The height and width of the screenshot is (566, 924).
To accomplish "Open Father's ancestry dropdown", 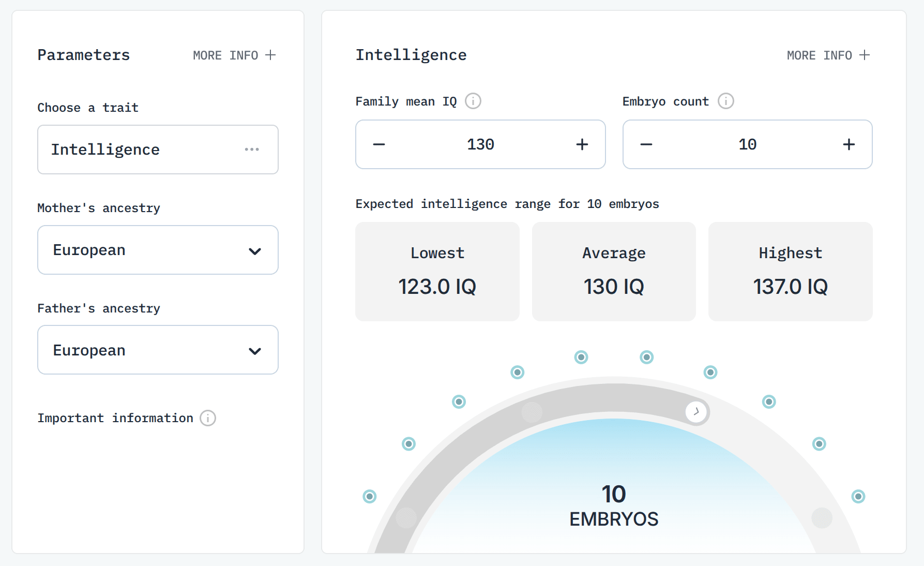I will pos(158,350).
